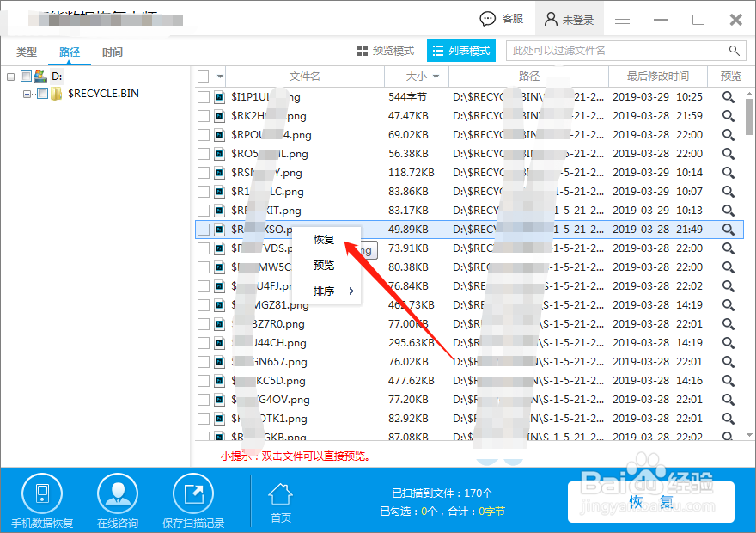Click the file list vertical scrollbar thumb
This screenshot has height=533, width=756.
(x=749, y=116)
